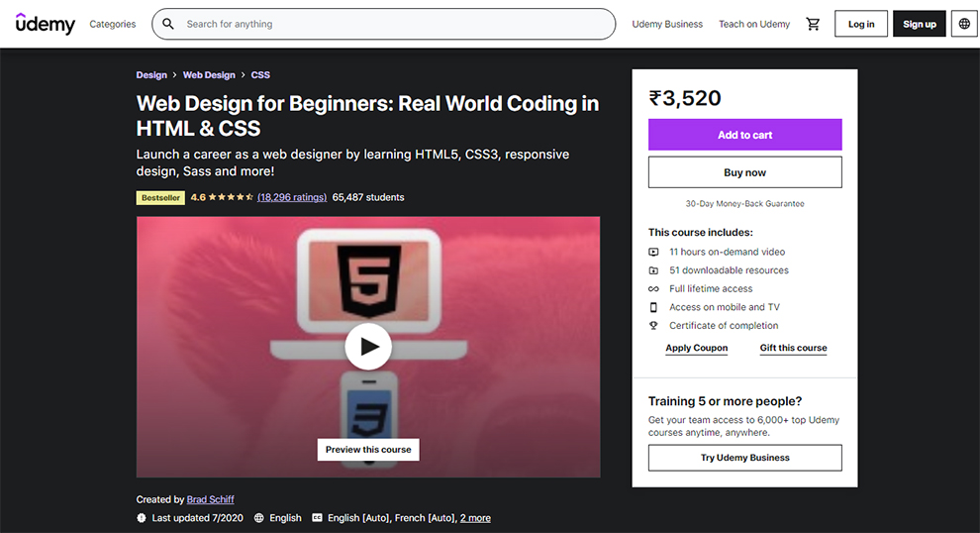This screenshot has height=533, width=980.
Task: Click the Buy now button
Action: pyautogui.click(x=745, y=172)
